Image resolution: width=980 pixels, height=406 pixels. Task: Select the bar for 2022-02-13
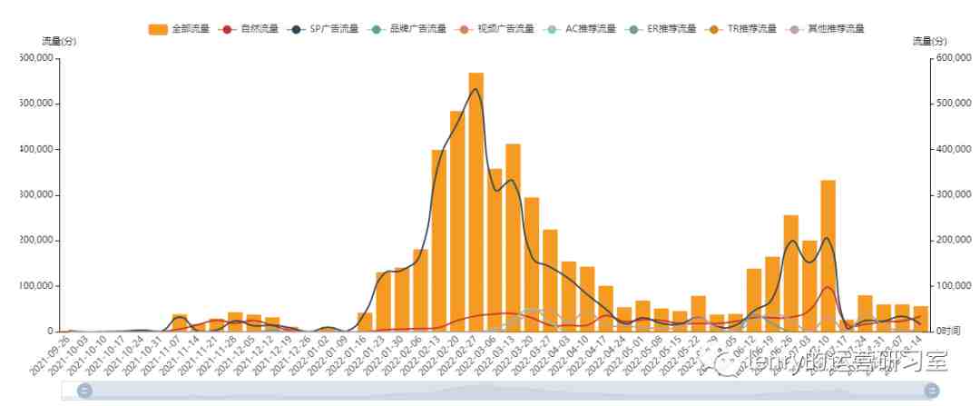point(439,241)
